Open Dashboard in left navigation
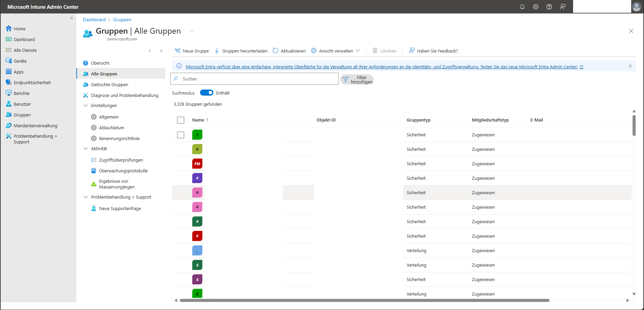Viewport: 644px width, 310px height. [x=24, y=39]
